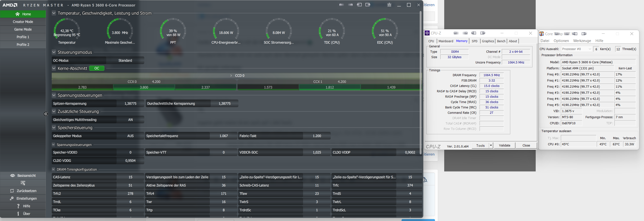Click the Speichertaktfrequenz value 1.067
Viewport: 644px width, 221px height.
[223, 136]
